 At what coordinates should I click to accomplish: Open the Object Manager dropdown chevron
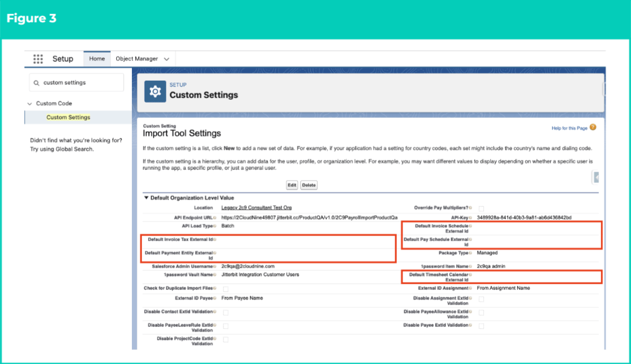pyautogui.click(x=167, y=59)
